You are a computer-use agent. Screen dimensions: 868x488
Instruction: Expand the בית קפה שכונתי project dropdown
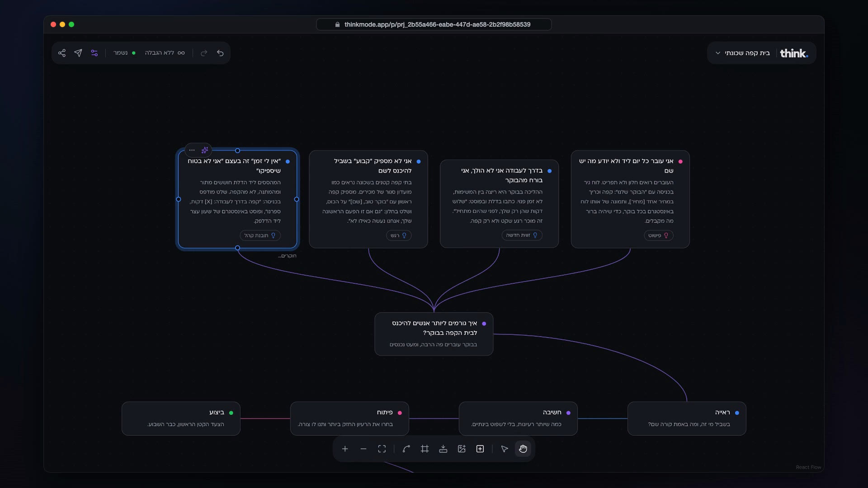click(743, 53)
